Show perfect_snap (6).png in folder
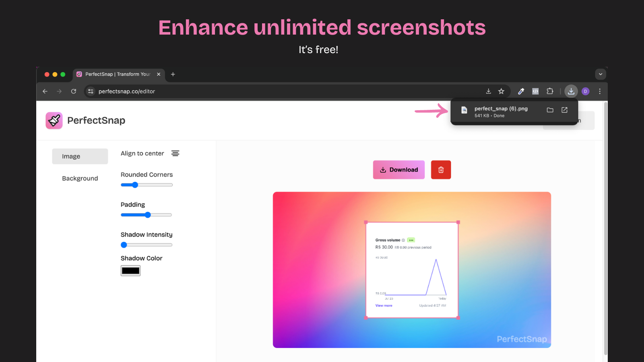 [x=550, y=110]
